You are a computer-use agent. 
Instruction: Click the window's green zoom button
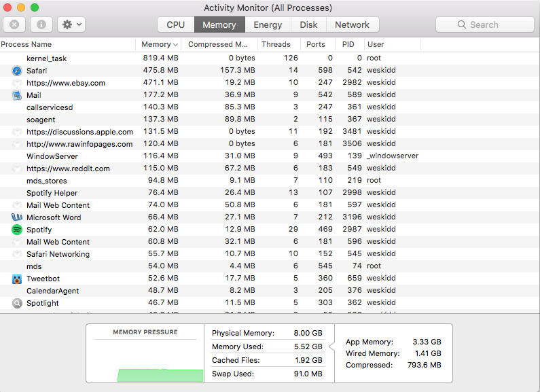[x=35, y=7]
